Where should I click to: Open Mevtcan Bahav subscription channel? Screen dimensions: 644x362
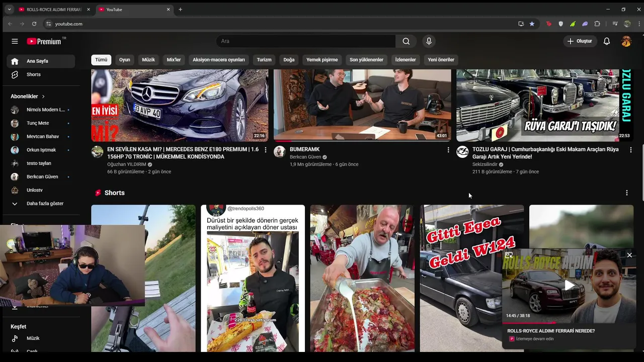40,136
